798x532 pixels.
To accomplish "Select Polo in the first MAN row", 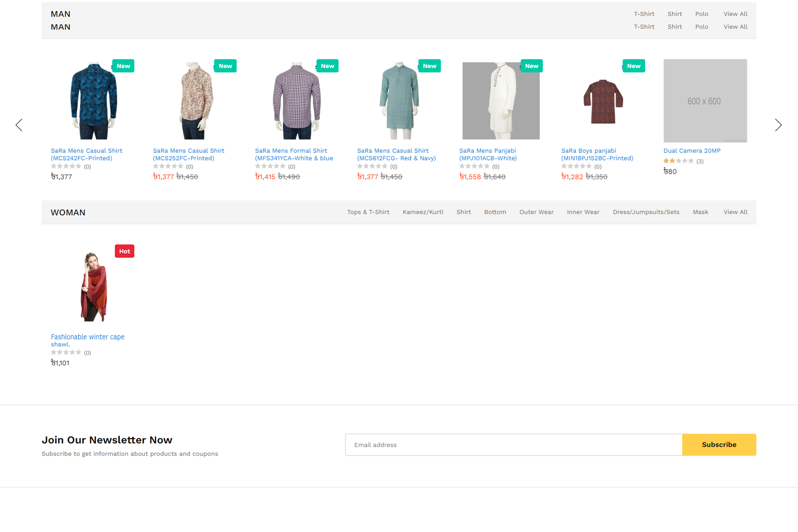I will coord(702,14).
